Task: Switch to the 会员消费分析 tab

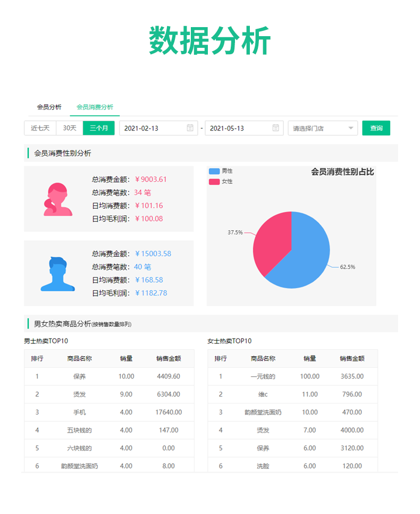Action: tap(95, 107)
